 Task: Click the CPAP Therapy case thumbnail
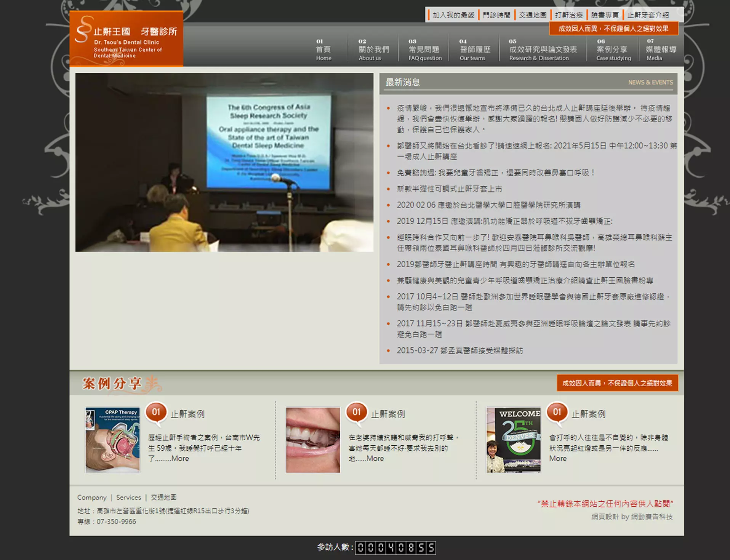tap(112, 440)
